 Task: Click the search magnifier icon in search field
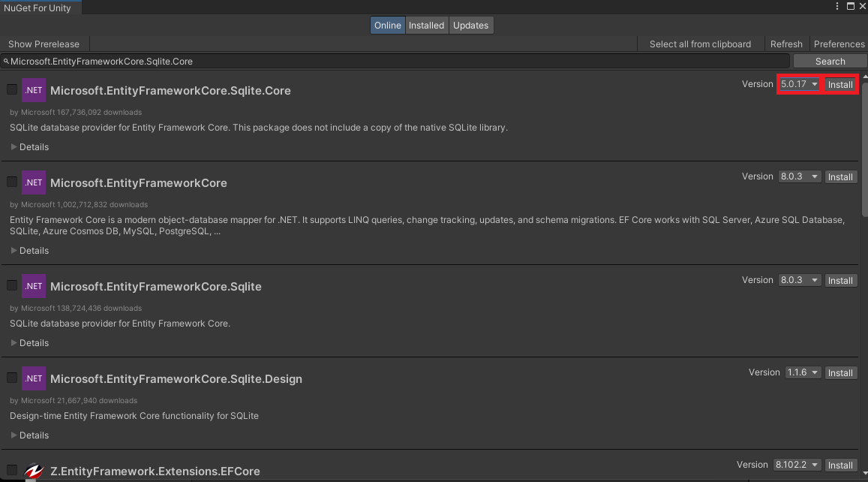pyautogui.click(x=6, y=62)
